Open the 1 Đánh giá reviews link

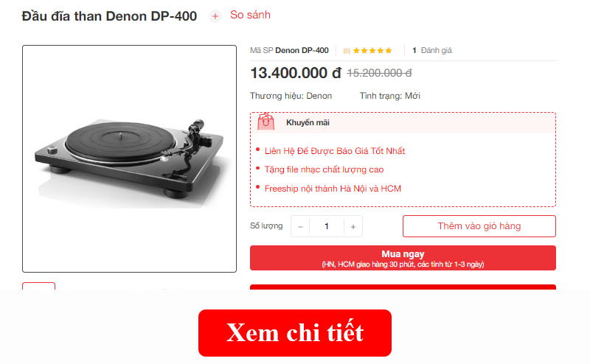pos(431,50)
